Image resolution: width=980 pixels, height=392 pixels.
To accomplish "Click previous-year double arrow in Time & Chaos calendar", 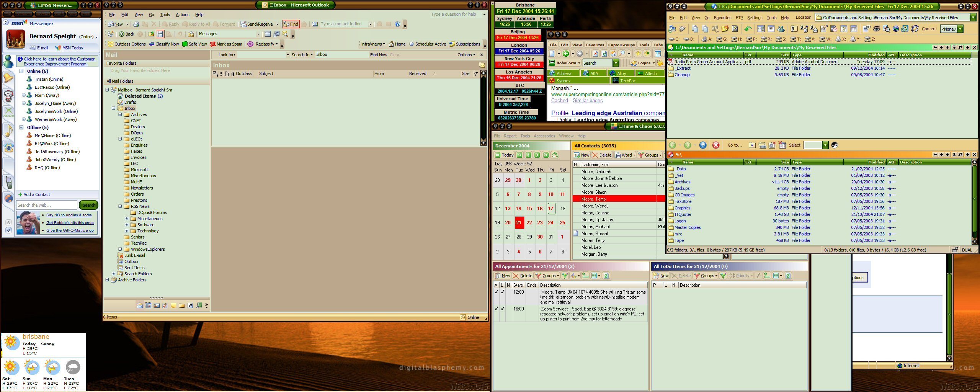I will tap(519, 155).
